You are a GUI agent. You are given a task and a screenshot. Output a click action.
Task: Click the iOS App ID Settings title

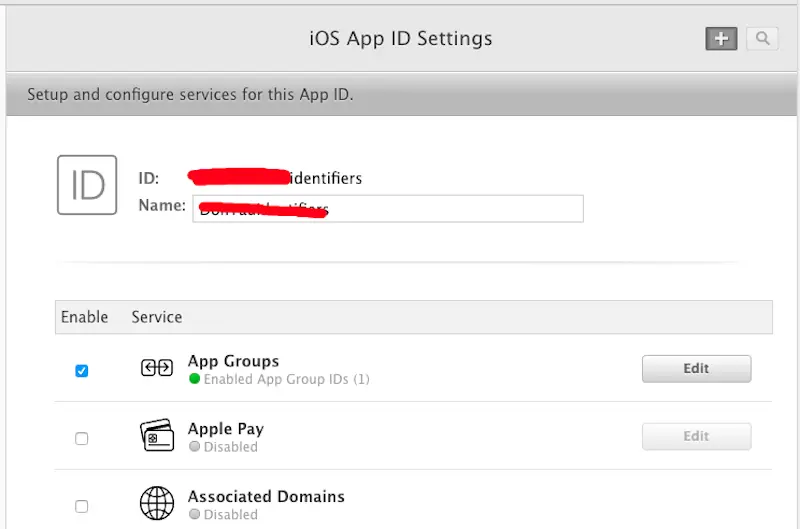400,40
